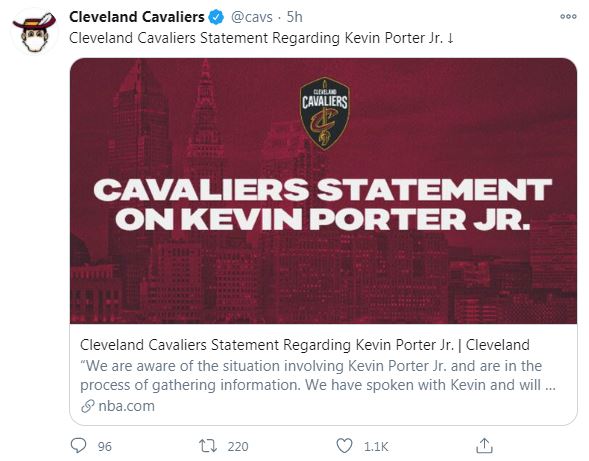The height and width of the screenshot is (461, 589).
Task: Click the 96 replies count
Action: [x=104, y=446]
